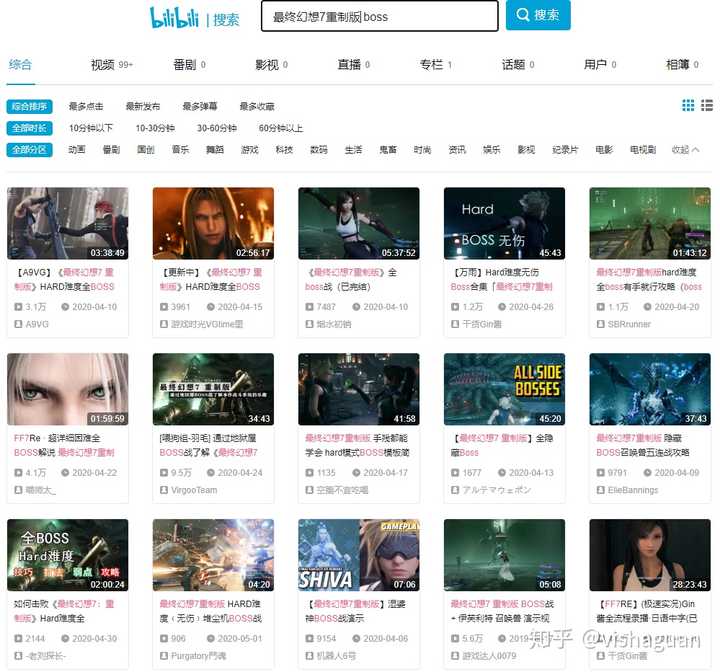Click play-count icon beside 9.5万

pos(164,473)
